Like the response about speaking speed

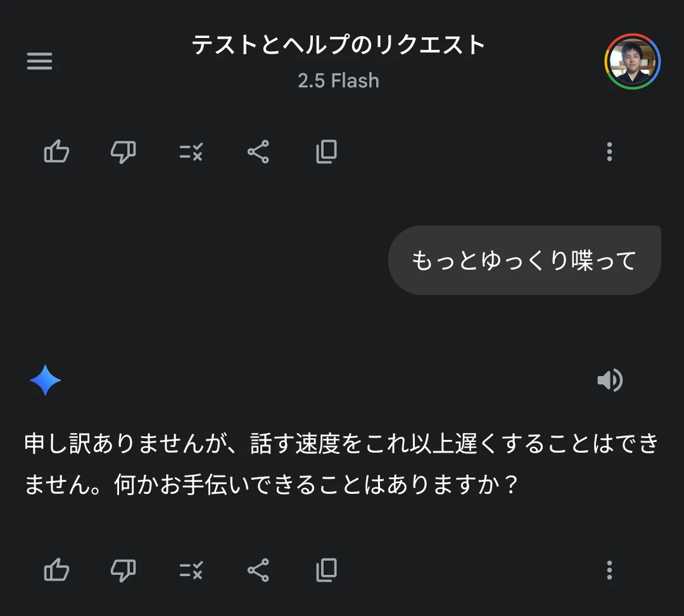pos(56,570)
